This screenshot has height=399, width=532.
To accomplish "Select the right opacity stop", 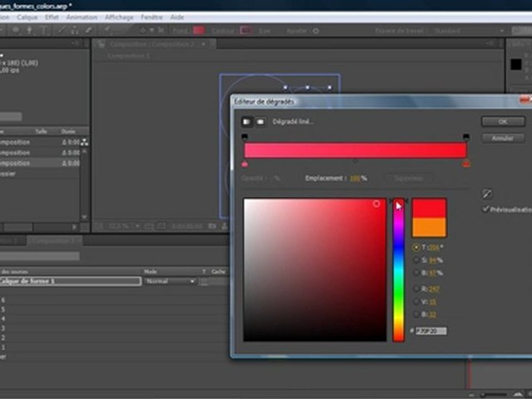I will click(466, 137).
